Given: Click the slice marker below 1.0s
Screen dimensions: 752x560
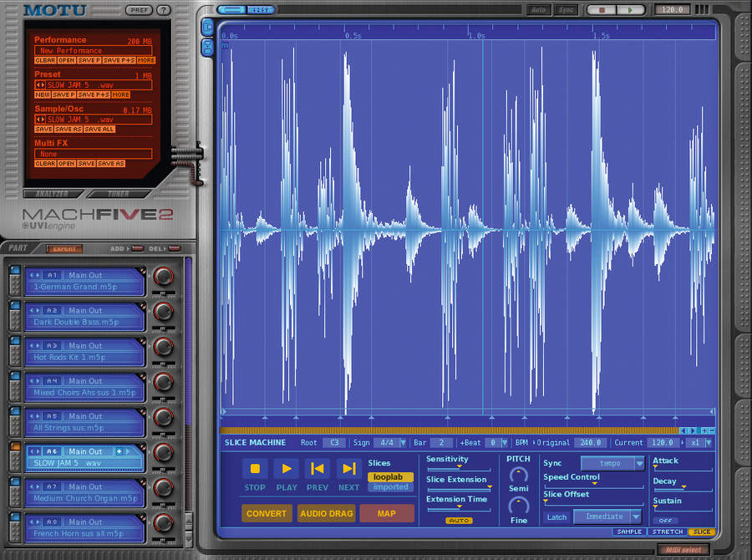Looking at the screenshot, I should [491, 418].
